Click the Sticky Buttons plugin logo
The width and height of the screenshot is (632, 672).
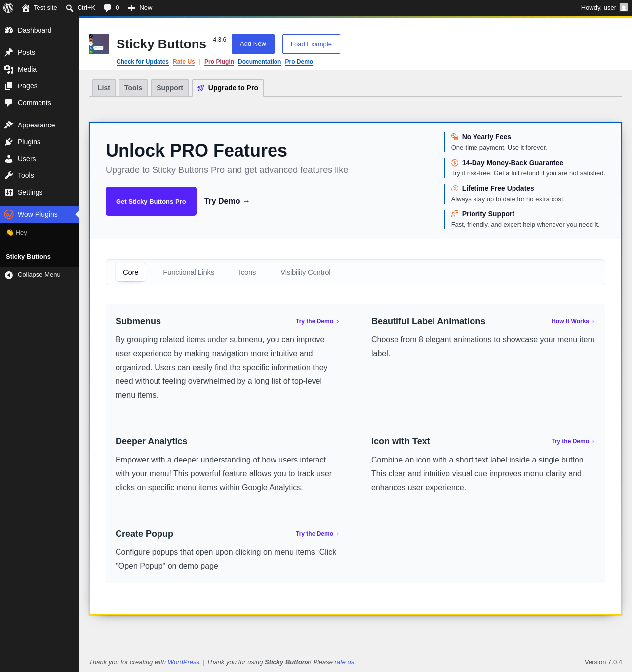tap(99, 44)
